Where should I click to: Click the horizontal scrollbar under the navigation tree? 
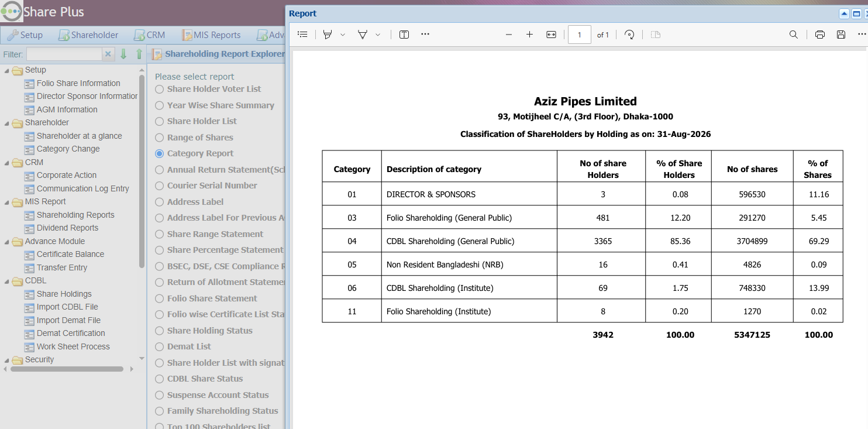click(67, 369)
